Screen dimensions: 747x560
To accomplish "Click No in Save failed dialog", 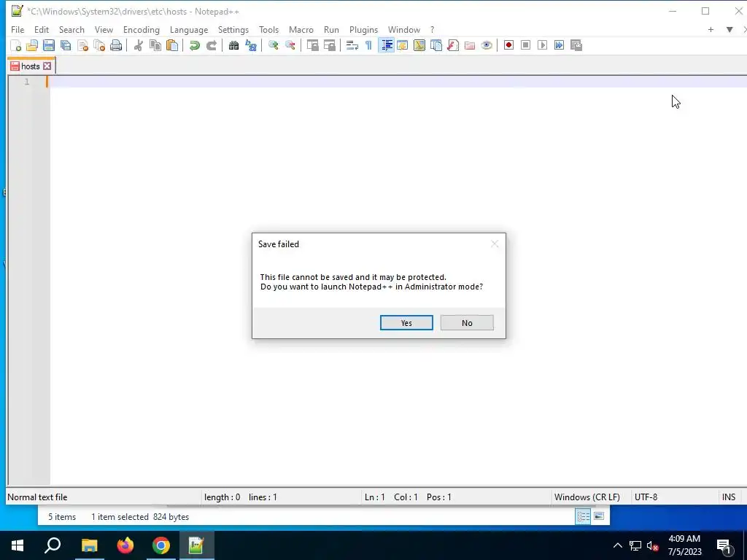I will (x=467, y=323).
